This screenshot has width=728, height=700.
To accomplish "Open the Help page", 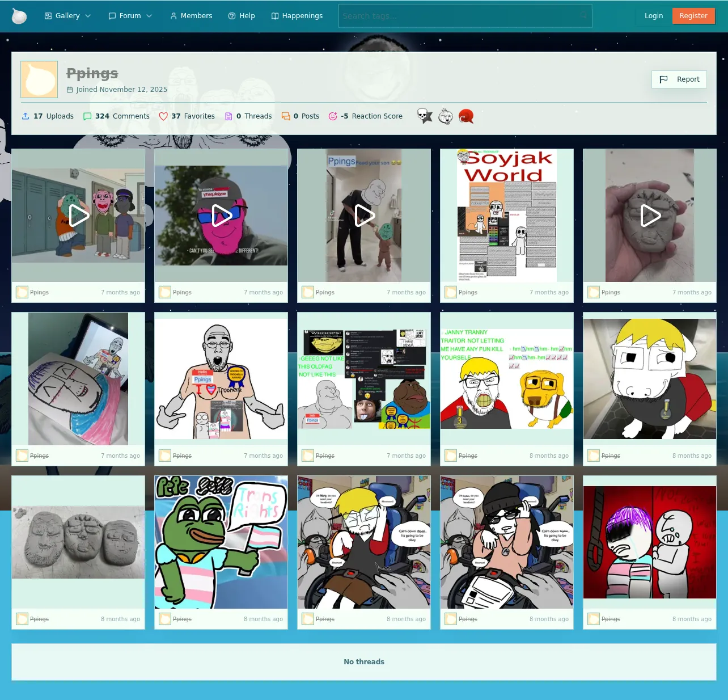I will point(242,16).
